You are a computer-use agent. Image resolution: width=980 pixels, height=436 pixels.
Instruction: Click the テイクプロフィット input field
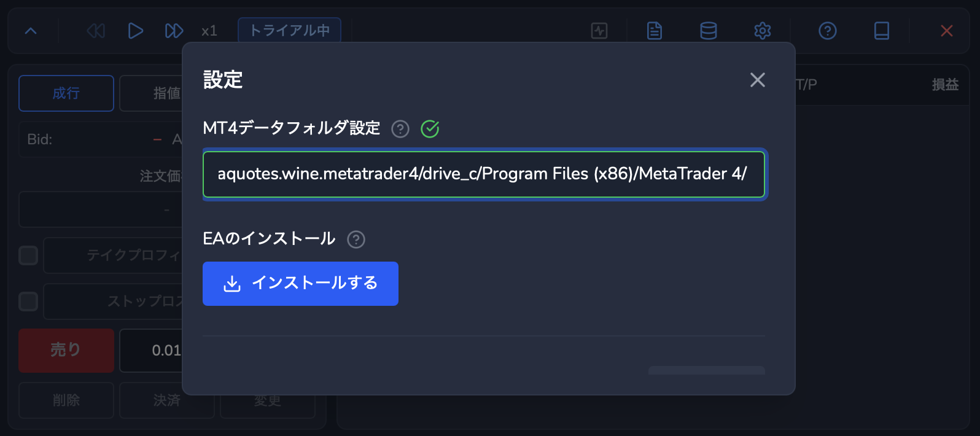(x=113, y=255)
